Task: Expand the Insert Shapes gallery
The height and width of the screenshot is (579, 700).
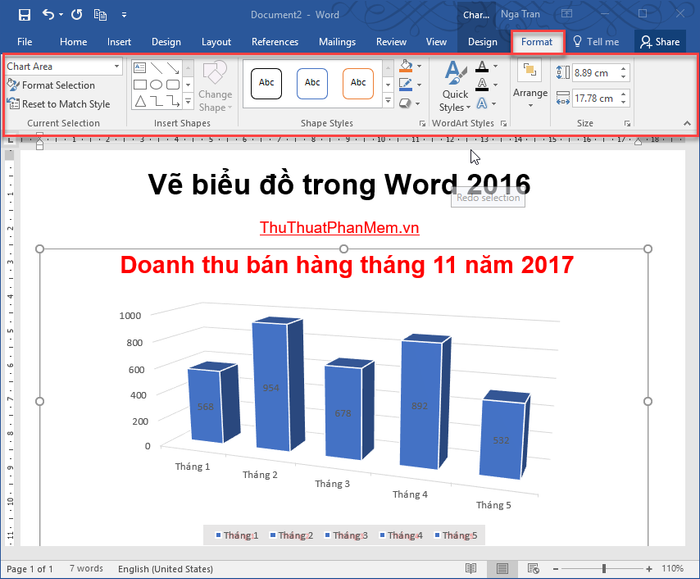Action: 188,102
